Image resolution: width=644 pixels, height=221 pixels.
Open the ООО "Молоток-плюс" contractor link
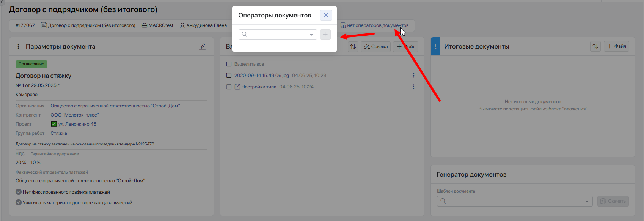pyautogui.click(x=75, y=115)
